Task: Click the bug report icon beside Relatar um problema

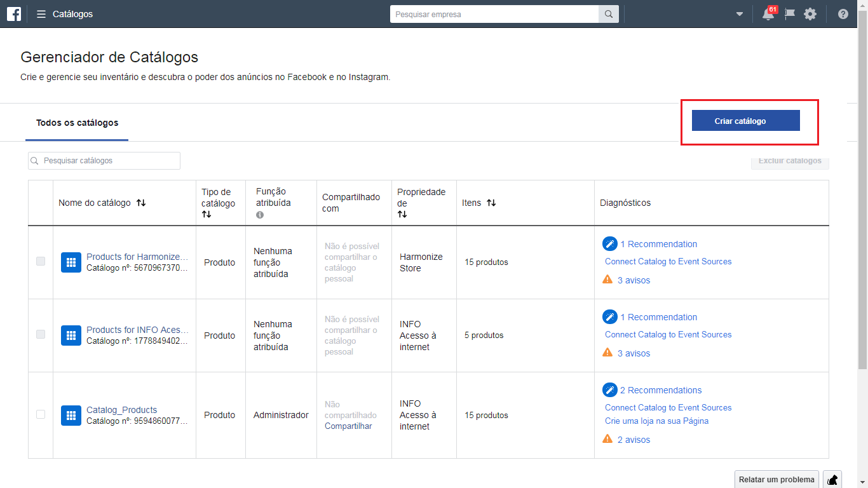Action: (832, 480)
